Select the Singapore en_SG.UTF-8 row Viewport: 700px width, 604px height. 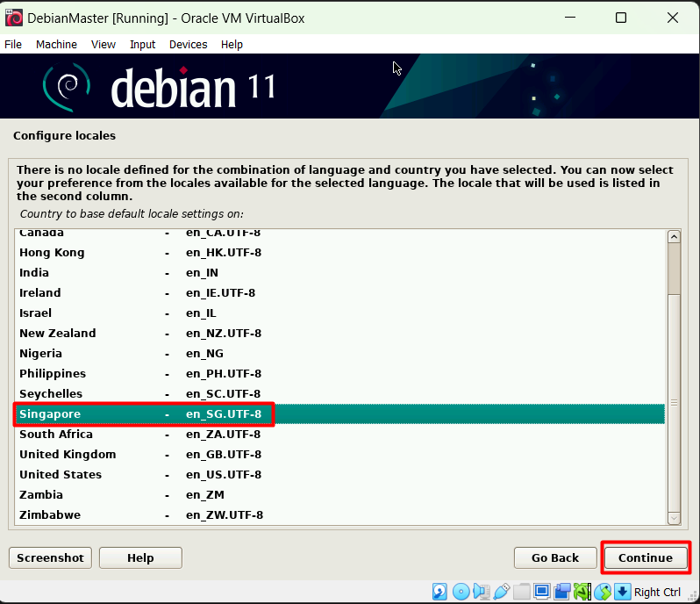point(339,414)
